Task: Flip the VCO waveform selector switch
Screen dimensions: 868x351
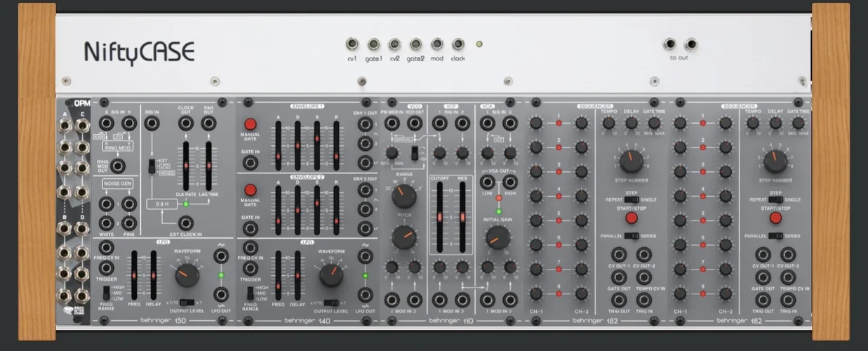Action: click(x=415, y=153)
